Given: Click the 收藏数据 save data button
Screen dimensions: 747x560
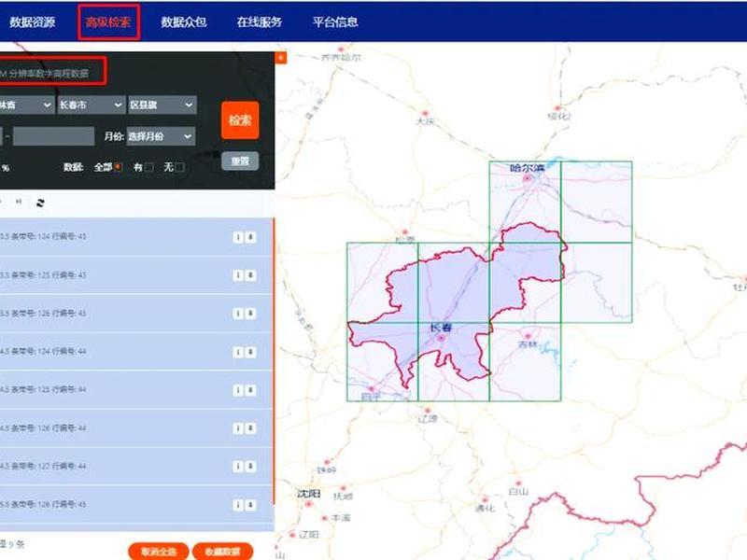Looking at the screenshot, I should 222,552.
